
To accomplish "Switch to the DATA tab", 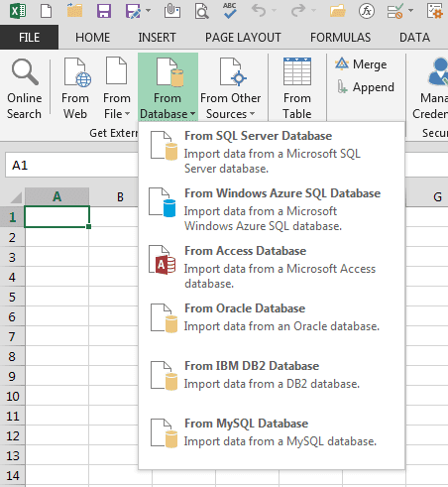I will 414,37.
